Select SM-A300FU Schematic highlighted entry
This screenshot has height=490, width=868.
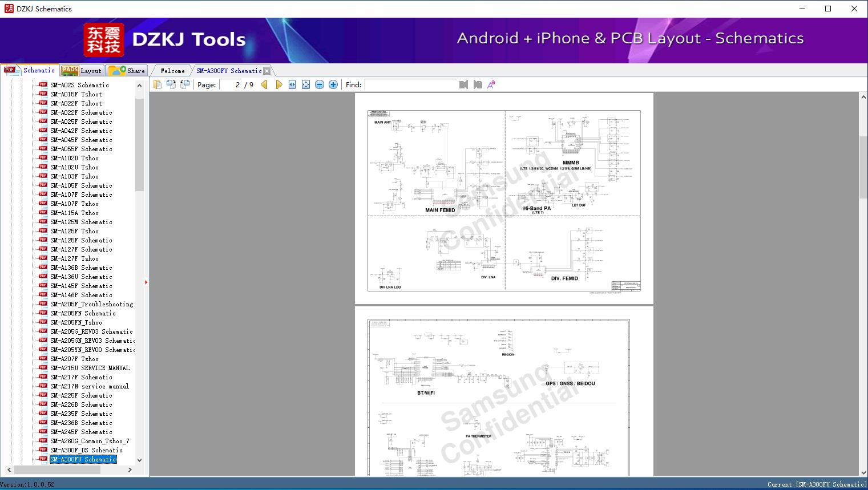83,459
